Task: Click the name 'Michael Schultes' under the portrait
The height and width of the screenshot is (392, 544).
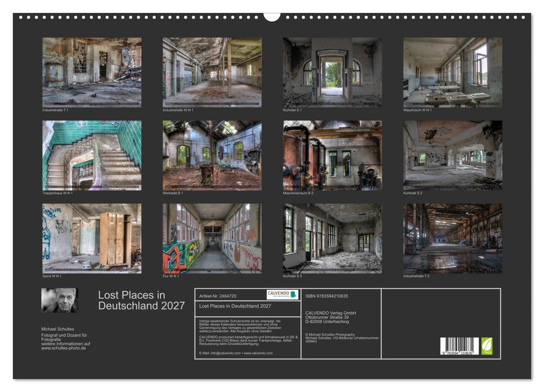Action: pyautogui.click(x=58, y=329)
